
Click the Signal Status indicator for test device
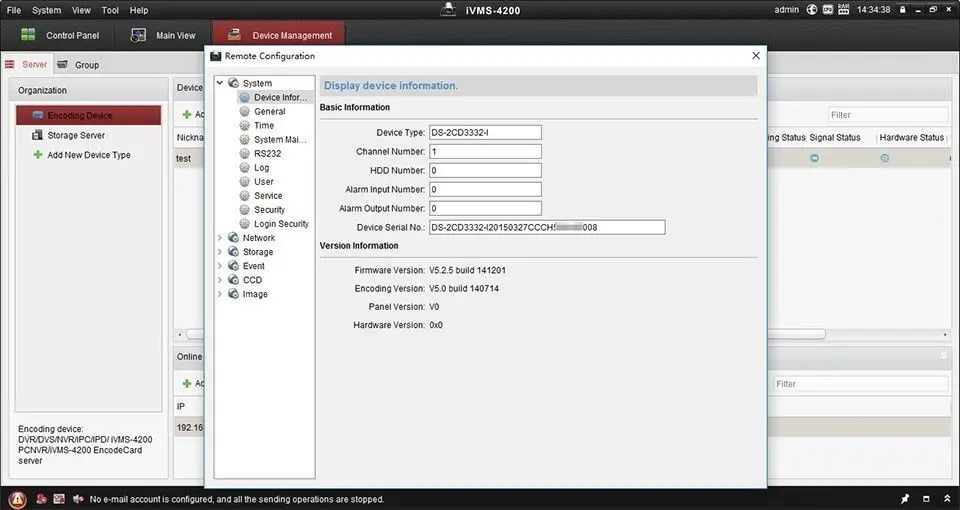pos(814,158)
